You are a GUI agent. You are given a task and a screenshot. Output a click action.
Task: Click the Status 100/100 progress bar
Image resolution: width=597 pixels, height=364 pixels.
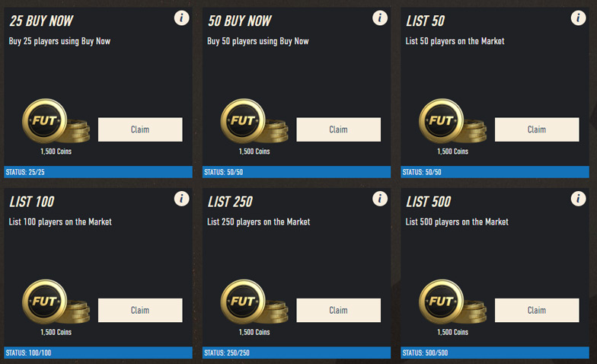tap(98, 353)
